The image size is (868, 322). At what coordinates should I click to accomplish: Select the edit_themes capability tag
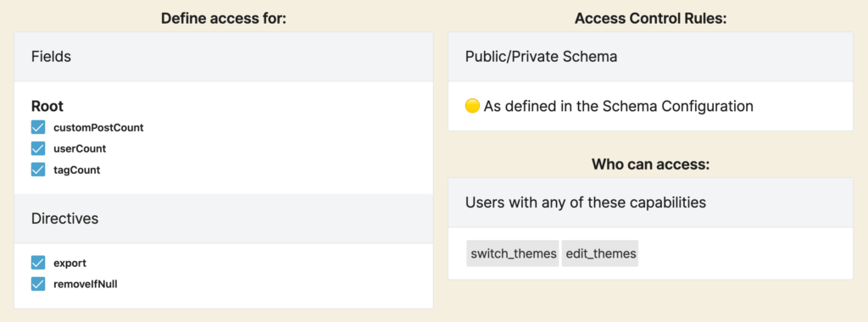(x=600, y=253)
